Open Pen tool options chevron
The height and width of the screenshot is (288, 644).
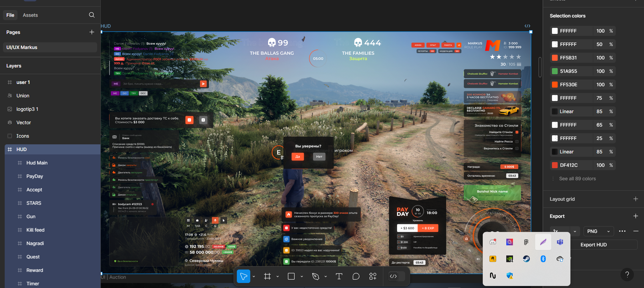pos(326,277)
